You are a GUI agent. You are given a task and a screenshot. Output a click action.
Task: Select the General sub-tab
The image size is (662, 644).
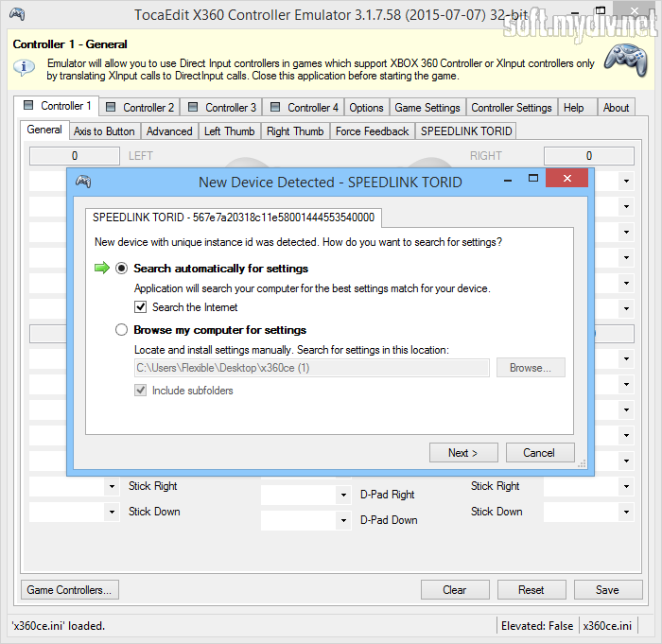tap(44, 130)
